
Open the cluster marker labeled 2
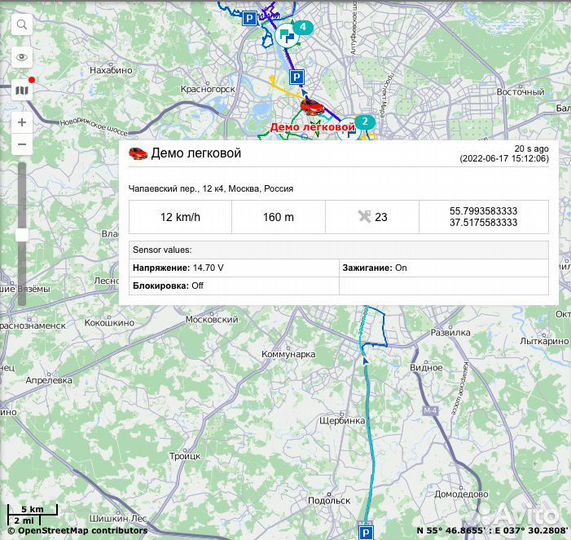365,122
